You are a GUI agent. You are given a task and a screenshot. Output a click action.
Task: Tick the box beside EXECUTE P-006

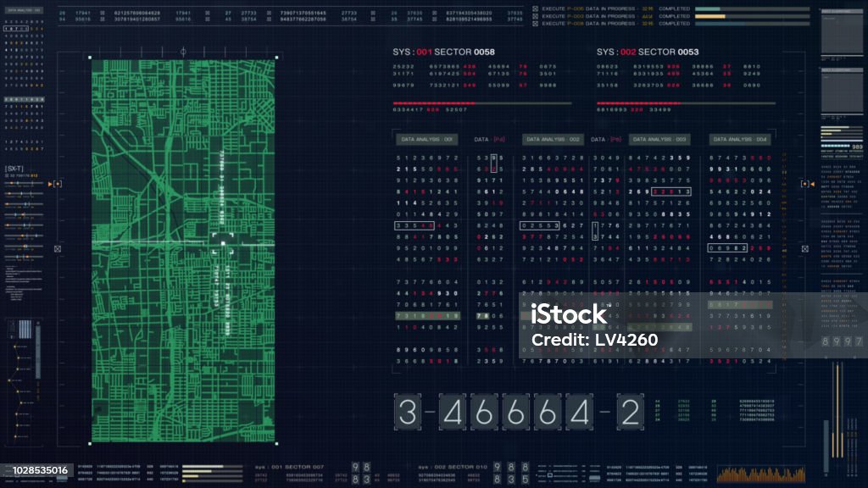536,8
